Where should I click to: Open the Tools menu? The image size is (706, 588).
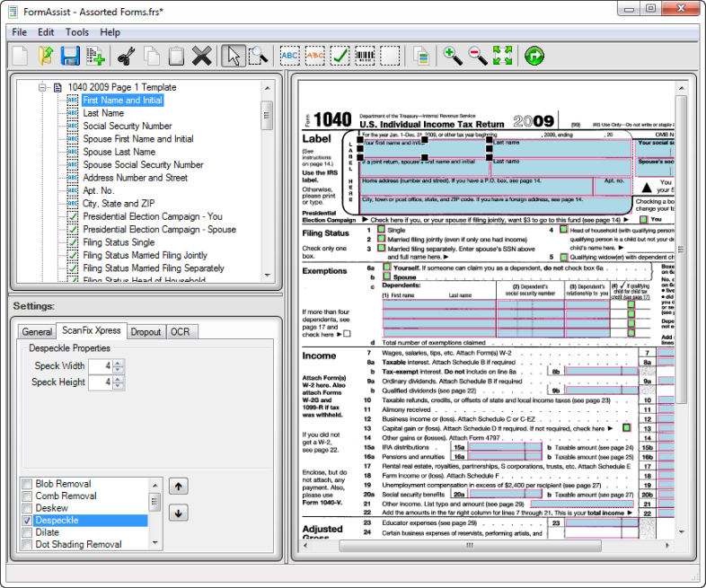pyautogui.click(x=77, y=32)
